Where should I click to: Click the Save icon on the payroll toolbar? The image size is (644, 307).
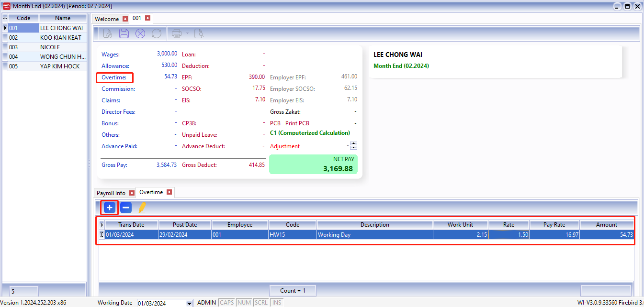coord(124,33)
